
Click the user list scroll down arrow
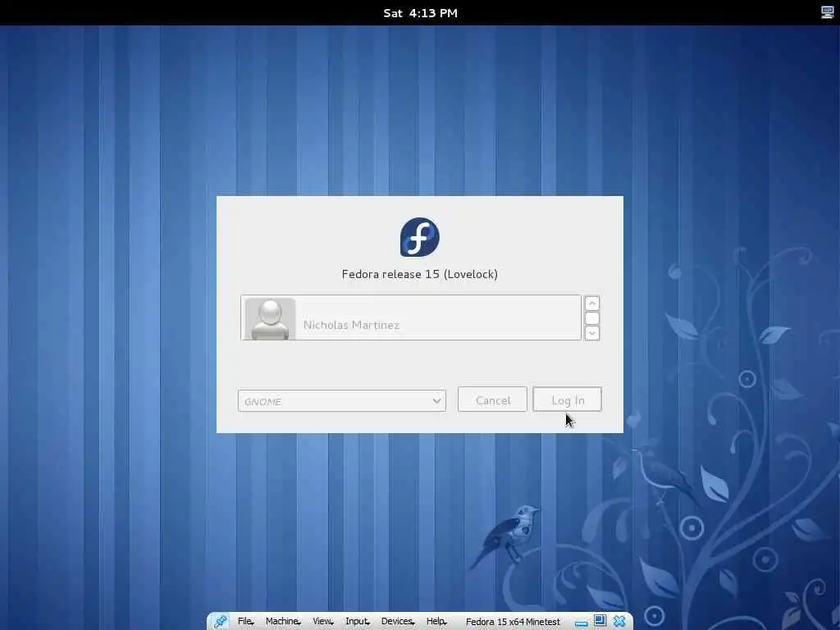(x=591, y=333)
